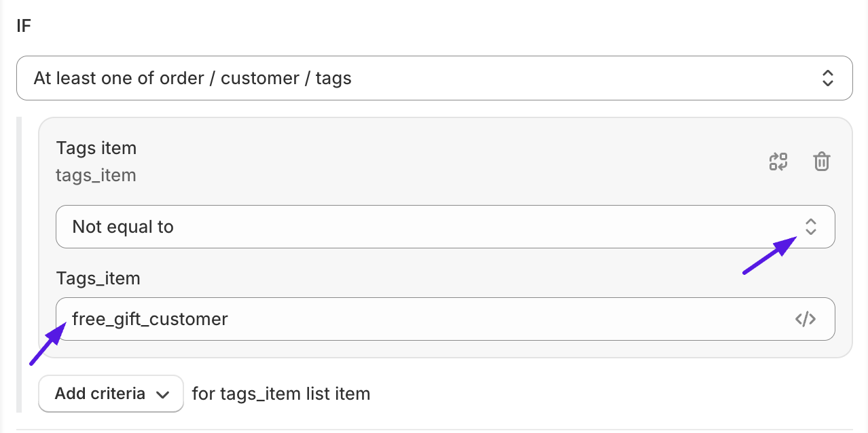Click the code variable icon in free_gift_customer field
This screenshot has height=433, width=868.
[806, 319]
